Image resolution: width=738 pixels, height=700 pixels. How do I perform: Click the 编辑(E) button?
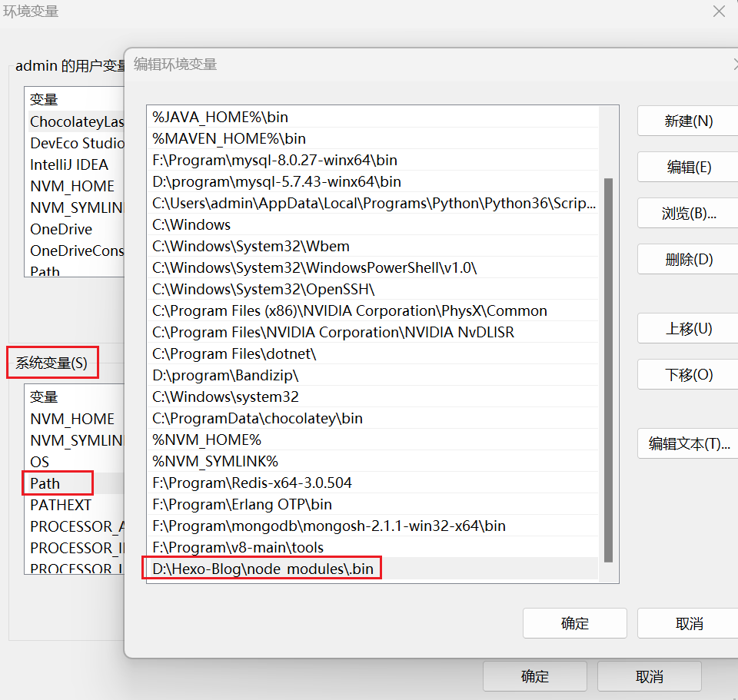pos(687,168)
